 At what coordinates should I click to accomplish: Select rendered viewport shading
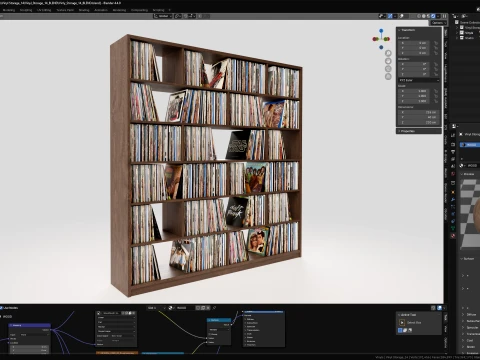433,16
